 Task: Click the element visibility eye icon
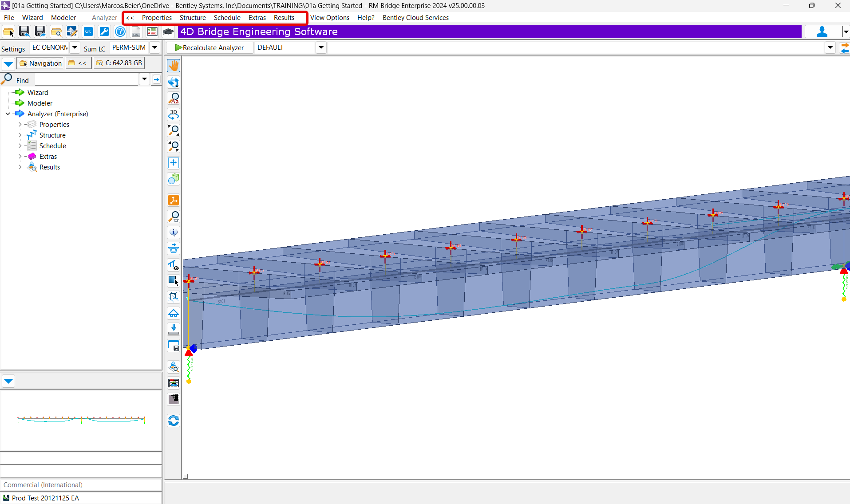(174, 265)
